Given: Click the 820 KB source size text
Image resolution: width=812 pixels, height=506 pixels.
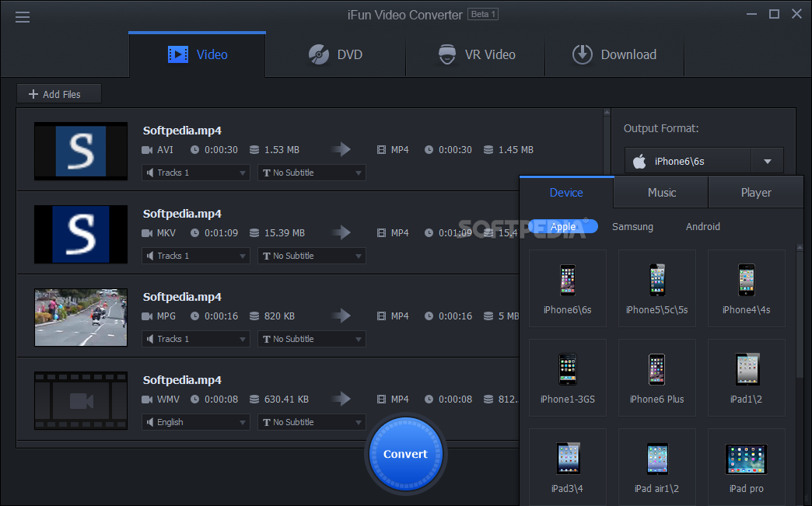Looking at the screenshot, I should click(279, 316).
